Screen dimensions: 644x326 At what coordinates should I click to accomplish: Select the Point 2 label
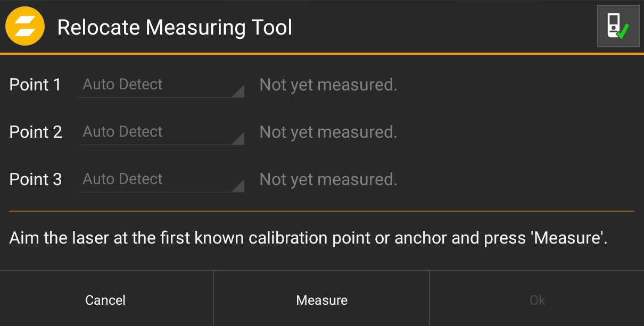coord(36,132)
